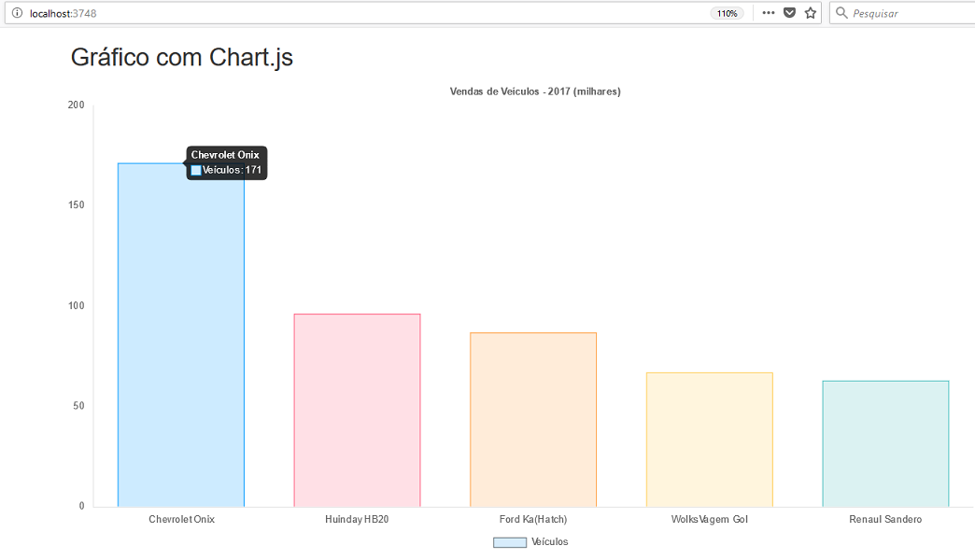The width and height of the screenshot is (975, 560).
Task: Click the site information icon in the address bar
Action: 18,13
